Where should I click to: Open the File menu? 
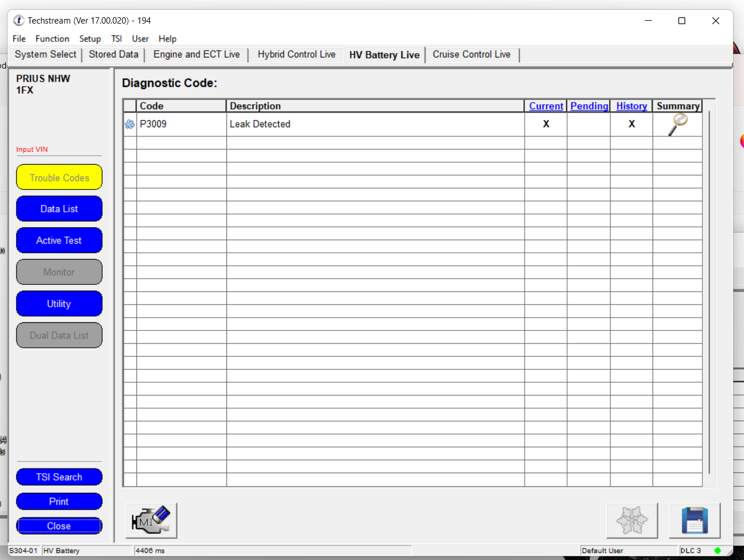19,39
